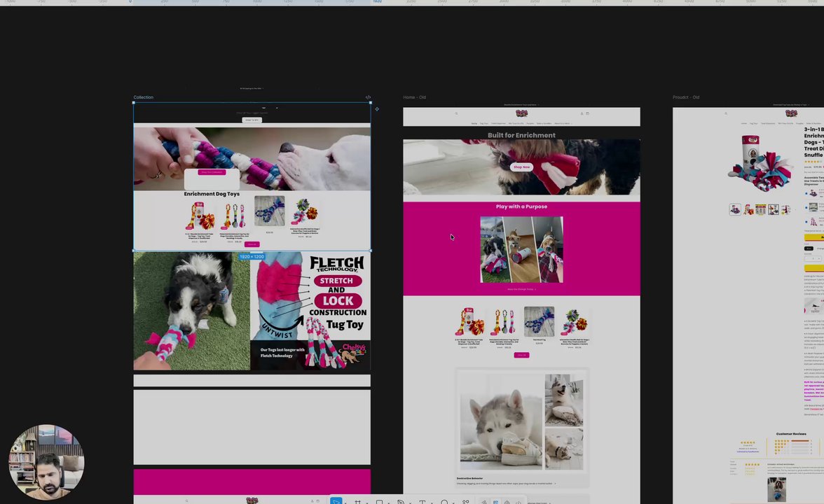Click the top-left selection handle of Collection frame

click(x=133, y=103)
